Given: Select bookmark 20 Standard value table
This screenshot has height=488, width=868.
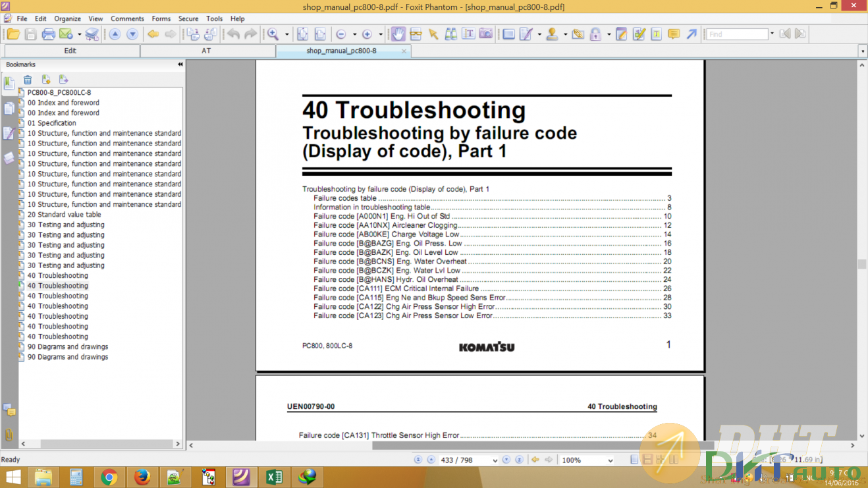Looking at the screenshot, I should click(x=64, y=215).
